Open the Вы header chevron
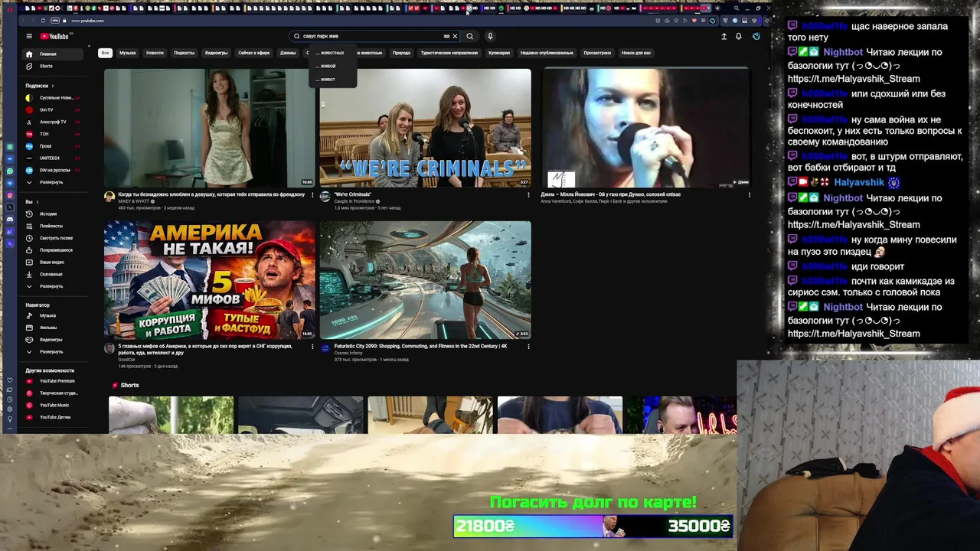The image size is (980, 551). pos(39,202)
